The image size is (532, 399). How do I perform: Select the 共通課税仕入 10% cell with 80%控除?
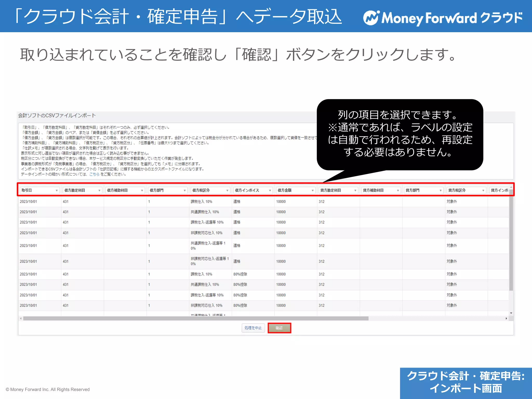pos(210,285)
